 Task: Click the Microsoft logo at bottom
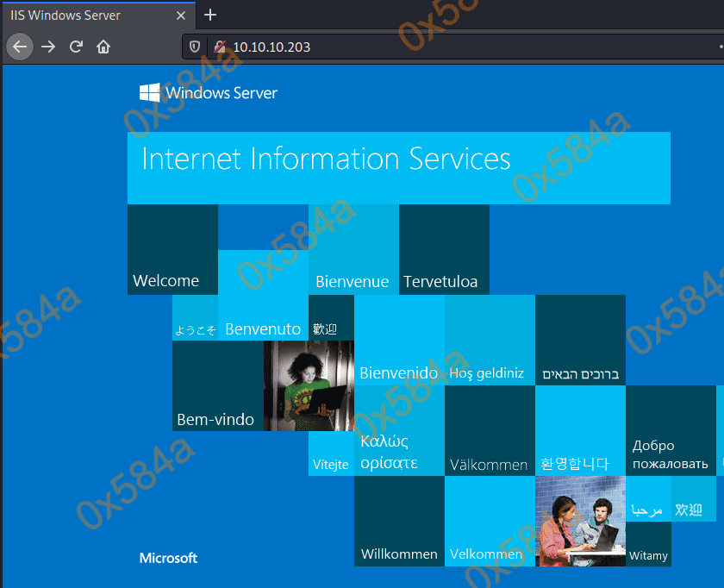click(x=169, y=558)
